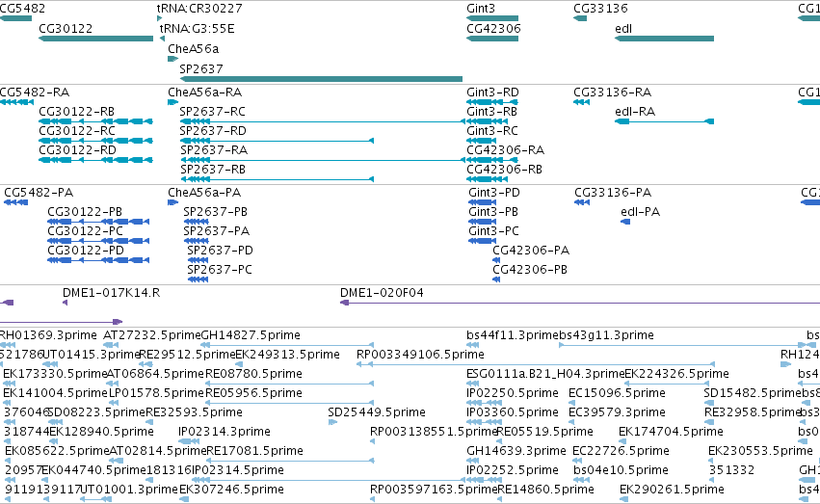Click EST ESG0111a.B21_H04.3prime label

pyautogui.click(x=545, y=374)
